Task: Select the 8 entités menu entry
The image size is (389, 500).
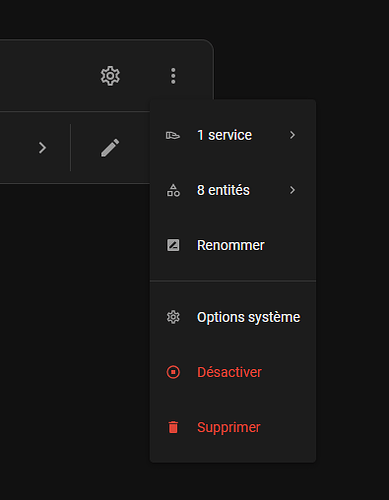Action: tap(233, 190)
